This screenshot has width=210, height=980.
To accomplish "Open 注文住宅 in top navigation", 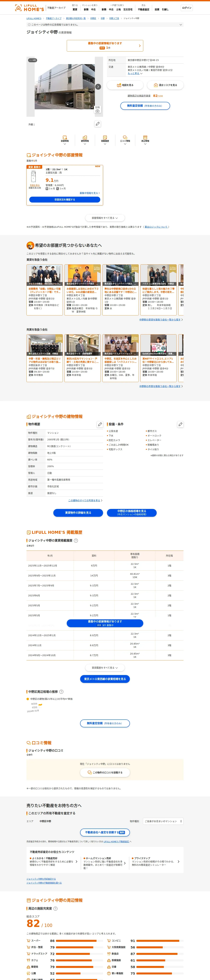I will point(128,9).
